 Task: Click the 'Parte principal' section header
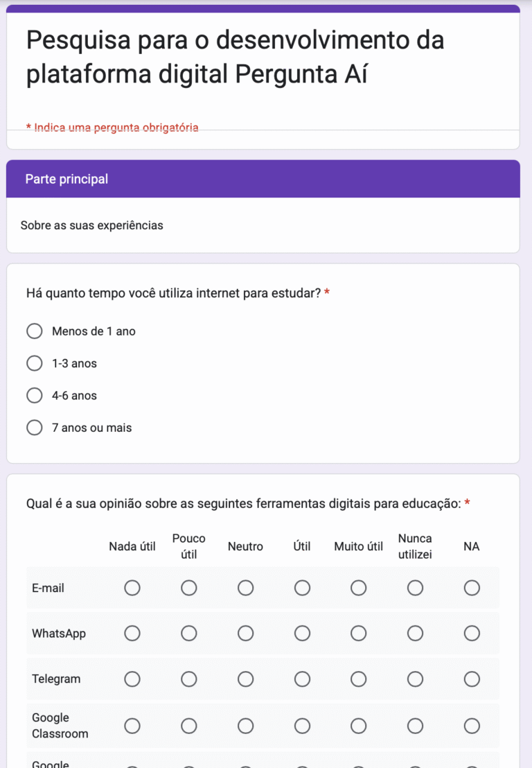tap(67, 180)
